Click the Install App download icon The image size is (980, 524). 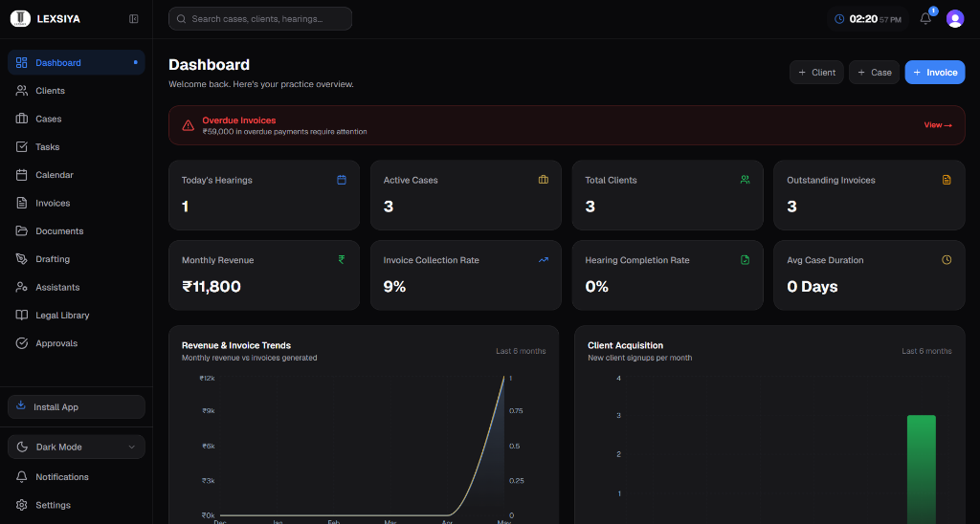[x=21, y=405]
